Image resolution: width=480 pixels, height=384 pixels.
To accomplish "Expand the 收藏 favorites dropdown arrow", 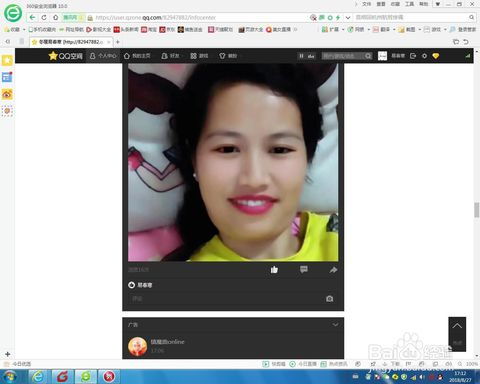I will (24, 30).
